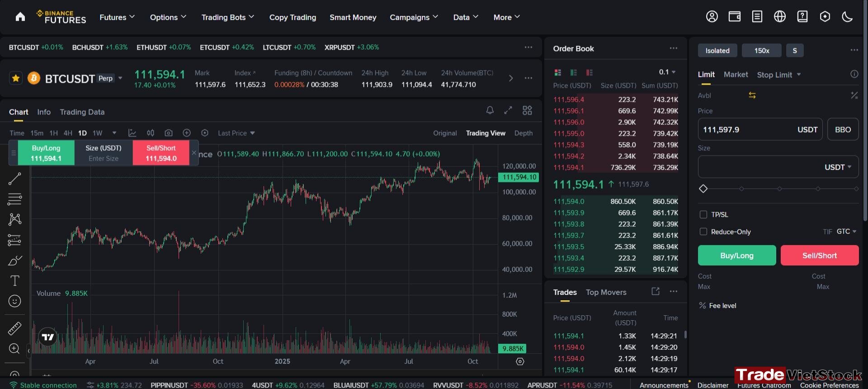Open chart settings gear near time axis
Image resolution: width=868 pixels, height=389 pixels.
(520, 361)
